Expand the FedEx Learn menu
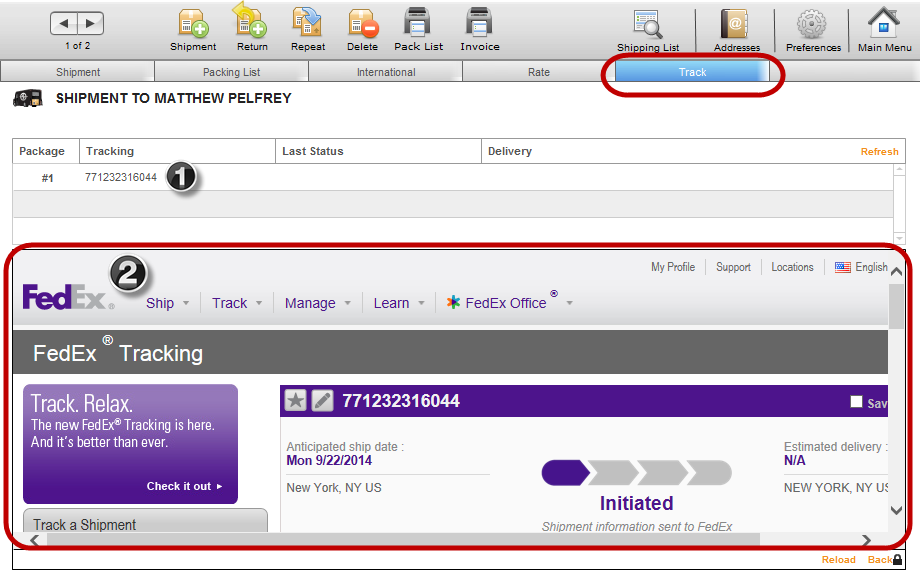Image resolution: width=920 pixels, height=576 pixels. [x=399, y=303]
